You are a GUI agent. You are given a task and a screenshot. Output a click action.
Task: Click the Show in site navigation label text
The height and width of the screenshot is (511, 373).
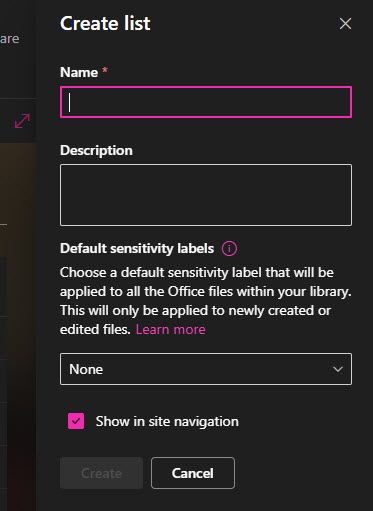pos(167,421)
